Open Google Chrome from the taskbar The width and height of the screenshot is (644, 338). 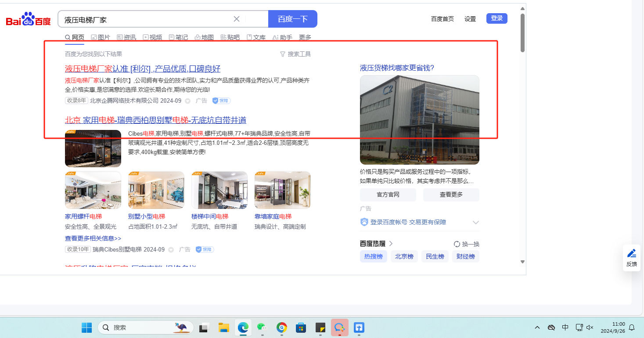281,327
